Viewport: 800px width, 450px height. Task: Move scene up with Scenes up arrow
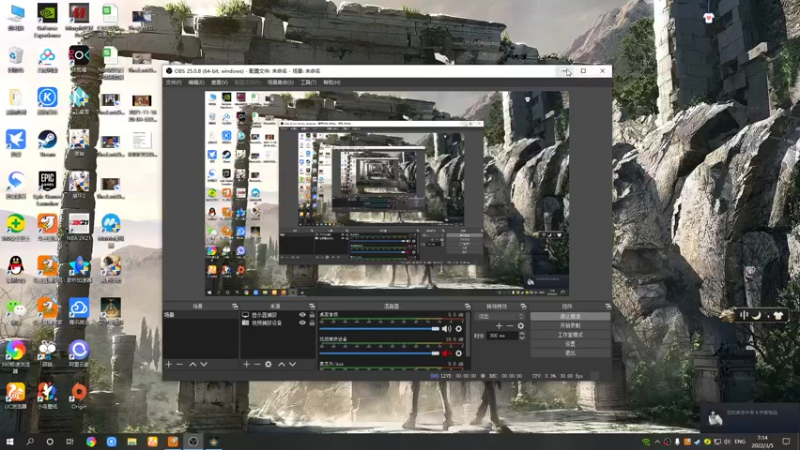[192, 364]
